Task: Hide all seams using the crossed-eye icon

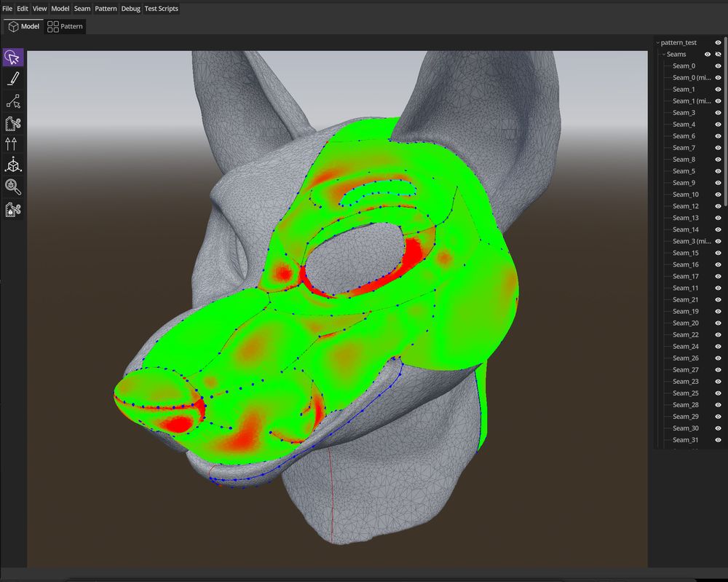Action: (719, 55)
